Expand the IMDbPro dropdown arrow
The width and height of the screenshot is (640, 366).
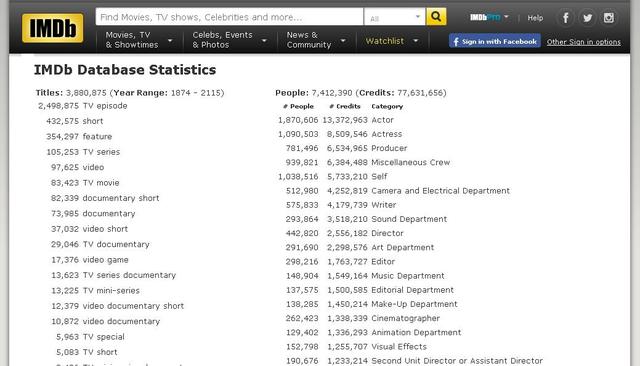506,17
